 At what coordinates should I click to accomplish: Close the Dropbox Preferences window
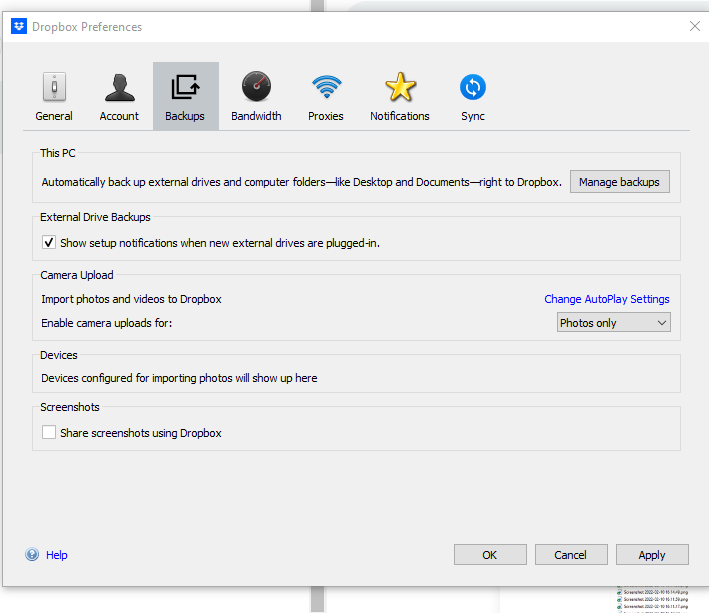695,26
